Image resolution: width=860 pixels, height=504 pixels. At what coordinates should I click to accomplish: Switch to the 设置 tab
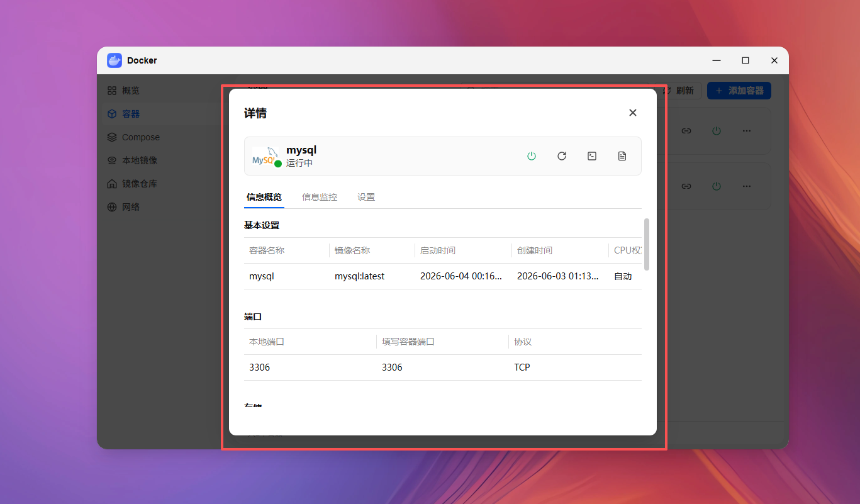366,197
